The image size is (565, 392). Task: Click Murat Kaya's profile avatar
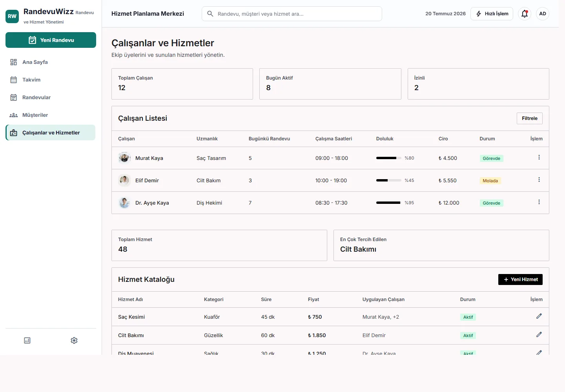(x=124, y=158)
